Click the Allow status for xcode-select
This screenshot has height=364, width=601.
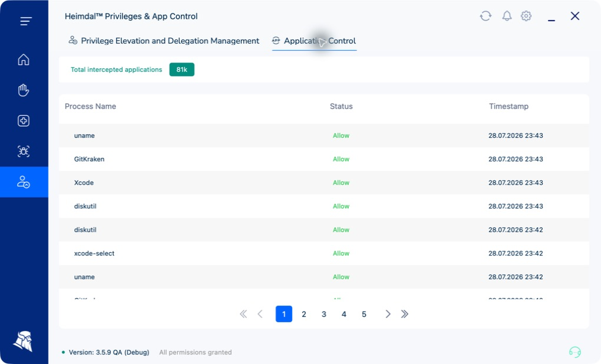click(x=341, y=253)
